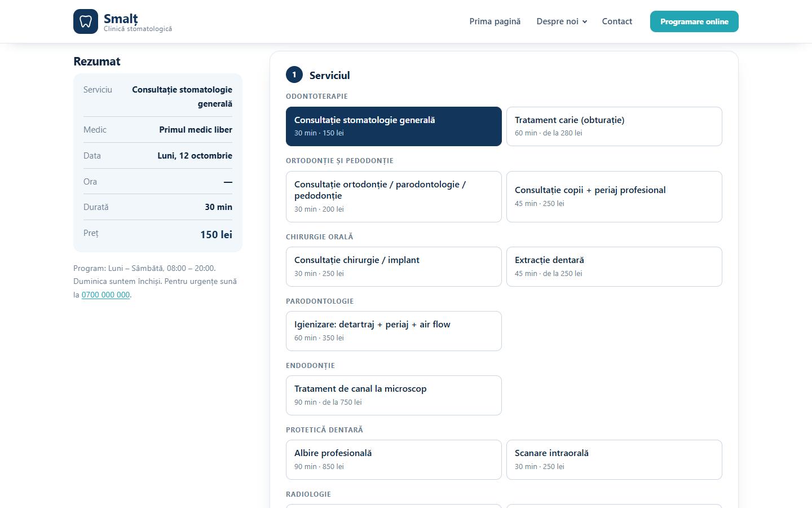Choose Extracție dentară service
The width and height of the screenshot is (812, 508).
point(614,266)
